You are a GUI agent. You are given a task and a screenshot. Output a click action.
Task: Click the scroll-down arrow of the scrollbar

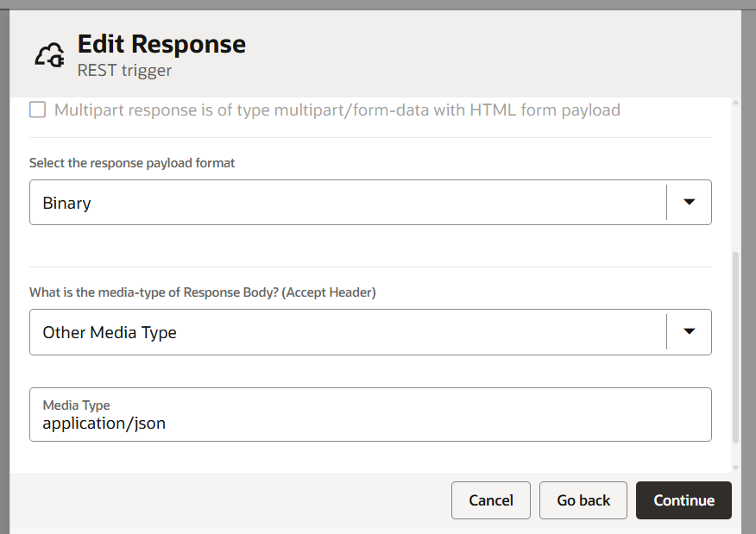point(735,468)
